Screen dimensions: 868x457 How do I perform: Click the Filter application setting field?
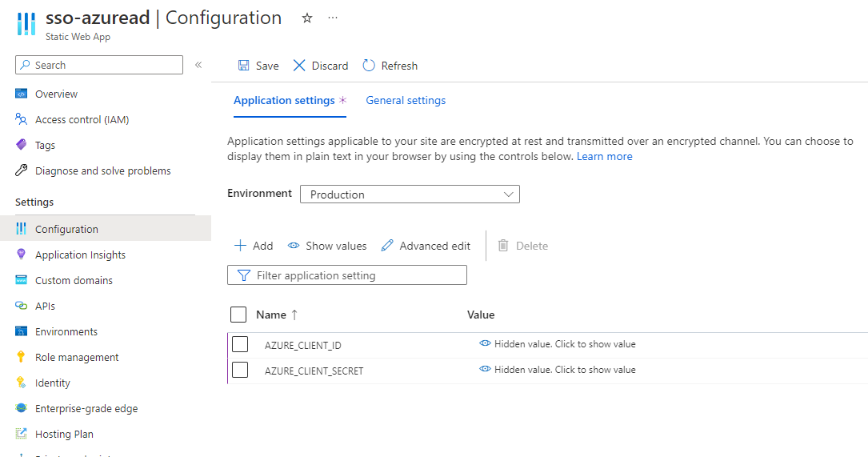point(347,275)
